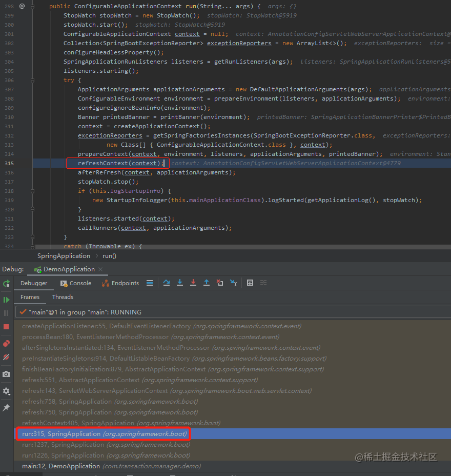The height and width of the screenshot is (476, 451).
Task: Stop debugging with the red square
Action: click(6, 327)
